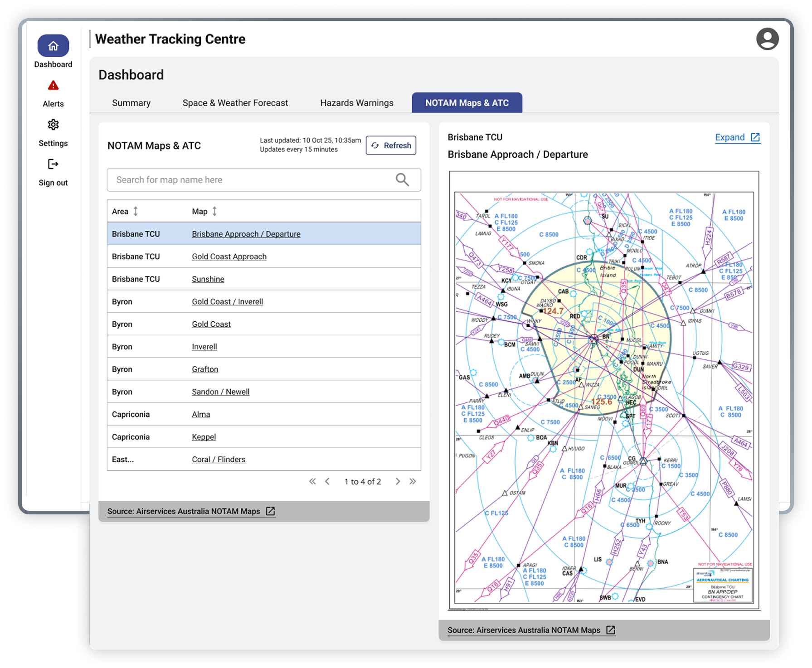Open Gold Coast / Inverell map link

click(227, 301)
